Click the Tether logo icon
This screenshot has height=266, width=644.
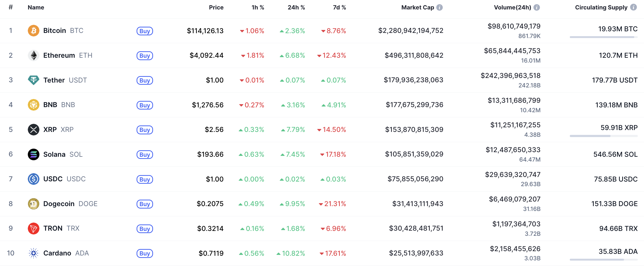[x=33, y=80]
